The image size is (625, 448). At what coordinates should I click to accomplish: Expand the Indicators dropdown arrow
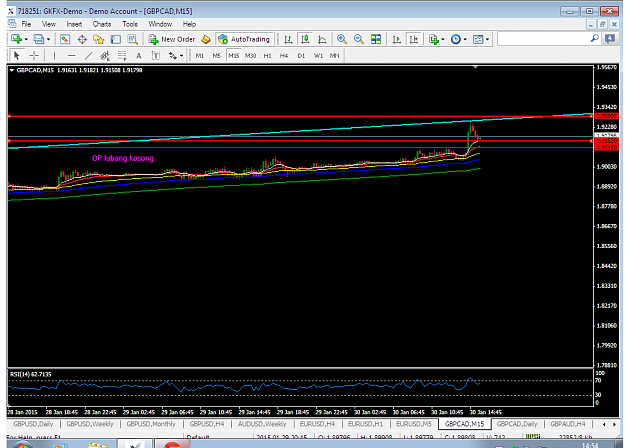(x=443, y=39)
